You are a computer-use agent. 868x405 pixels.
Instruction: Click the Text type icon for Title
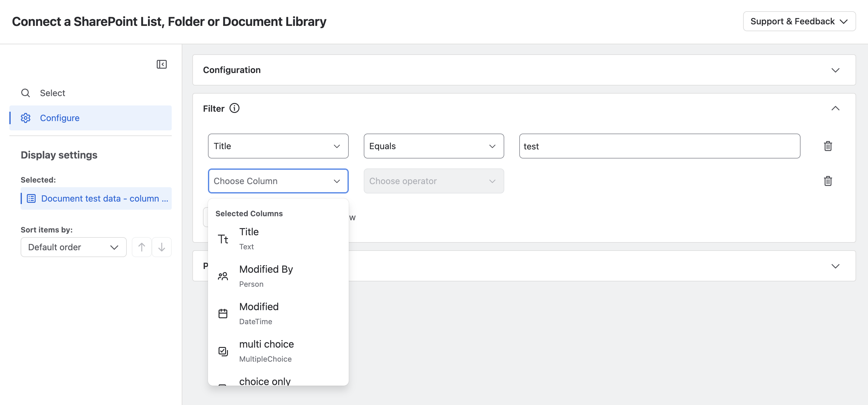[x=223, y=239]
